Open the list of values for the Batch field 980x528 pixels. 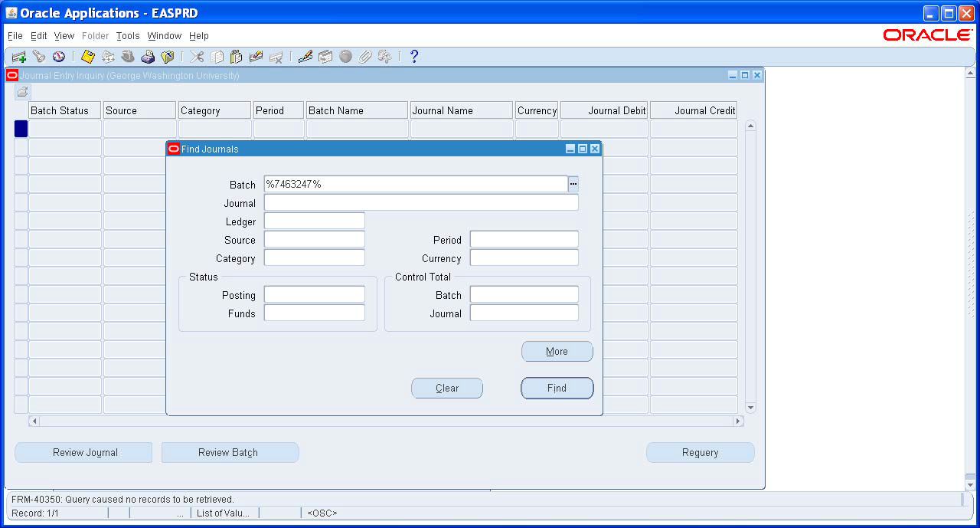(573, 184)
